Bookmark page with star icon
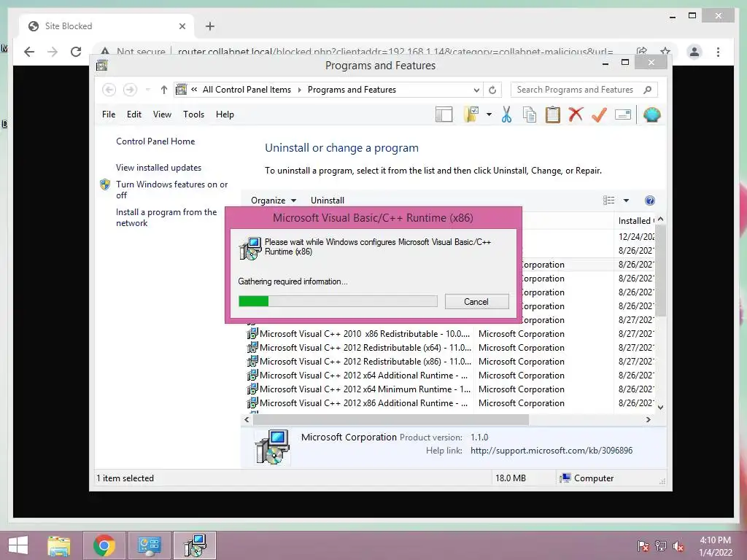Screen dimensions: 747x560 pos(665,51)
